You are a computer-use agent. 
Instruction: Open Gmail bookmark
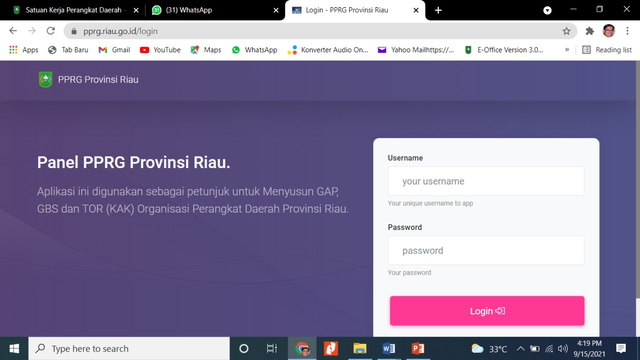[114, 50]
